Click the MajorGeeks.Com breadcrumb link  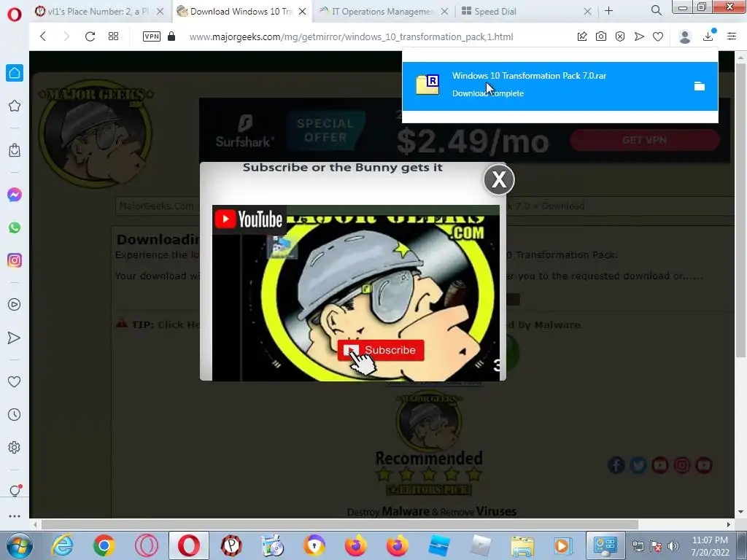[x=156, y=206]
